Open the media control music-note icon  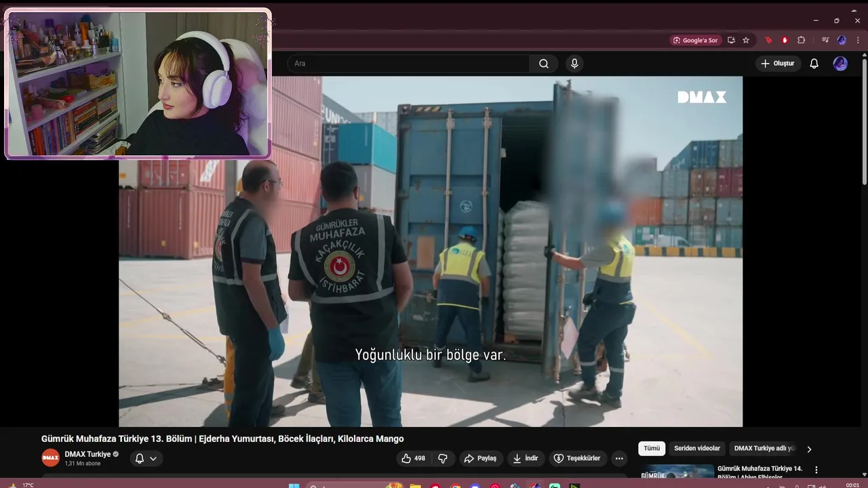pyautogui.click(x=825, y=40)
